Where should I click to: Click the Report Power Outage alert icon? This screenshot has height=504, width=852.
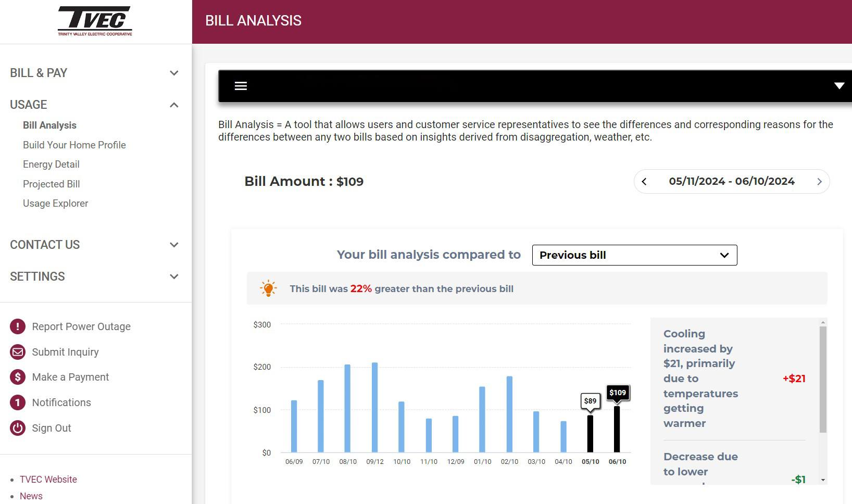[18, 326]
